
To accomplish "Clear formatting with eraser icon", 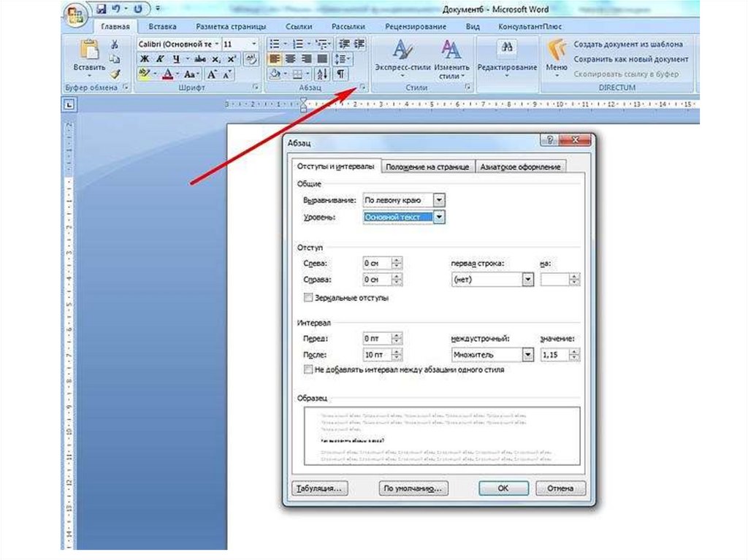I will click(251, 58).
